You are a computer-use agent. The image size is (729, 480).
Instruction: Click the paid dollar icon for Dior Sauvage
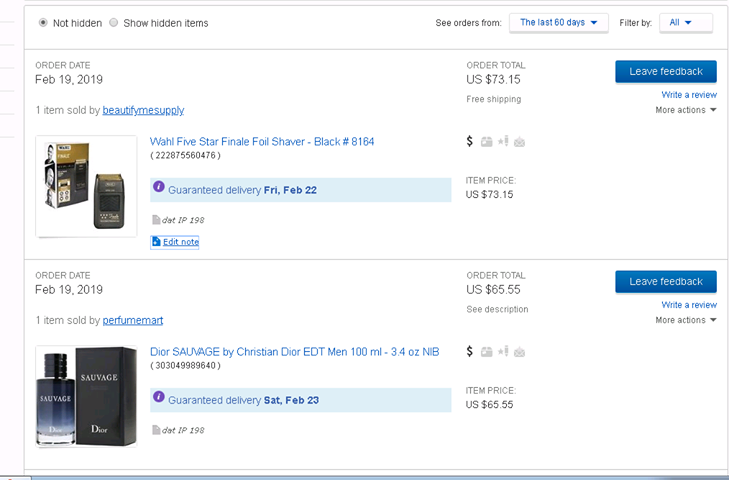pyautogui.click(x=470, y=351)
